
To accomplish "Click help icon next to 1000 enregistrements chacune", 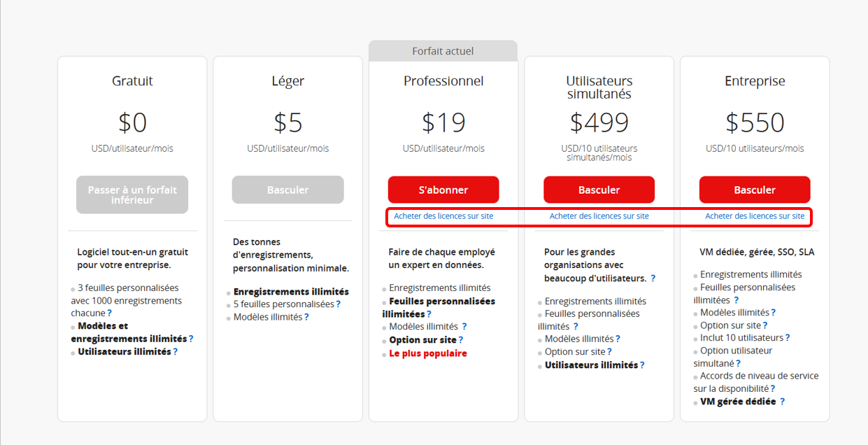I will pyautogui.click(x=109, y=313).
